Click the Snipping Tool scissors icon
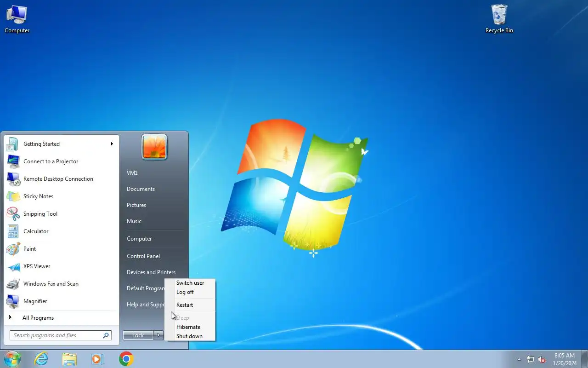Viewport: 588px width, 368px height. [13, 214]
